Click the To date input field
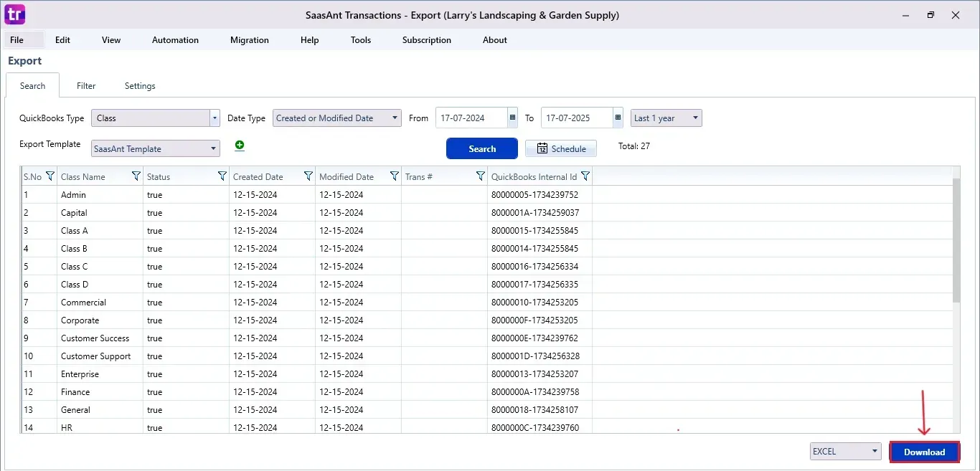980x471 pixels. (x=577, y=118)
